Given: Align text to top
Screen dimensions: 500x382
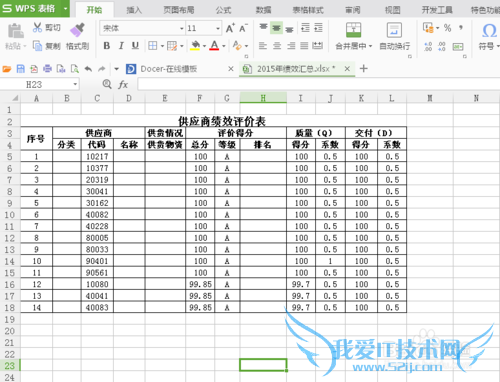Looking at the screenshot, I should (263, 28).
